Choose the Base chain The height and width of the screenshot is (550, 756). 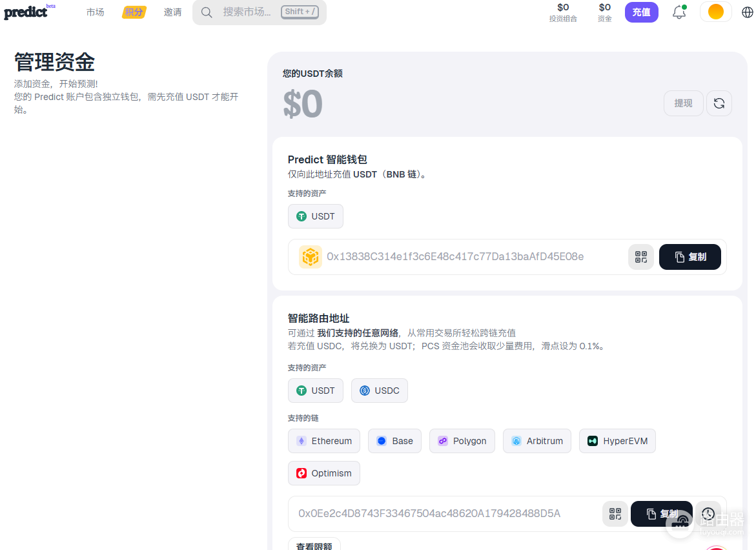click(395, 441)
